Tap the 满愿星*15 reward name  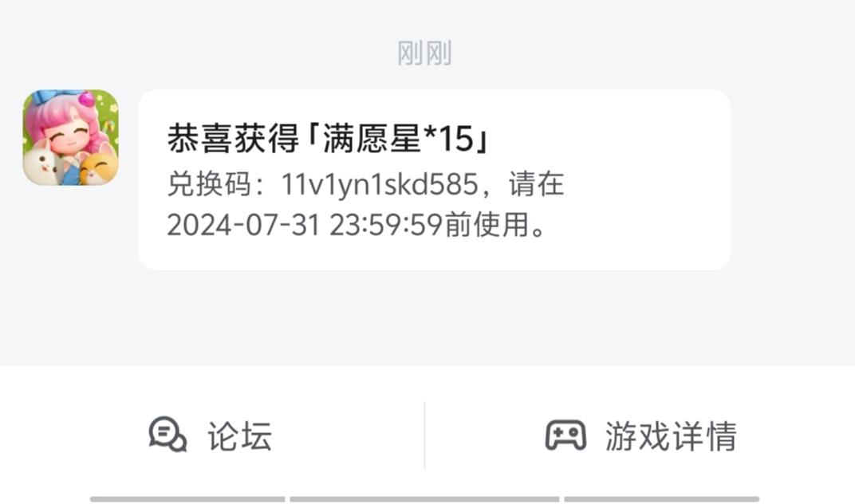coord(399,138)
